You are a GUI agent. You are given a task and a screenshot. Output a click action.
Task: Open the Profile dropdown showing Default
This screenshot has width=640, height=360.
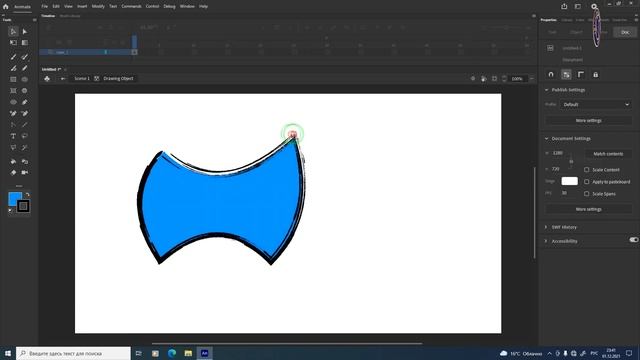[596, 104]
